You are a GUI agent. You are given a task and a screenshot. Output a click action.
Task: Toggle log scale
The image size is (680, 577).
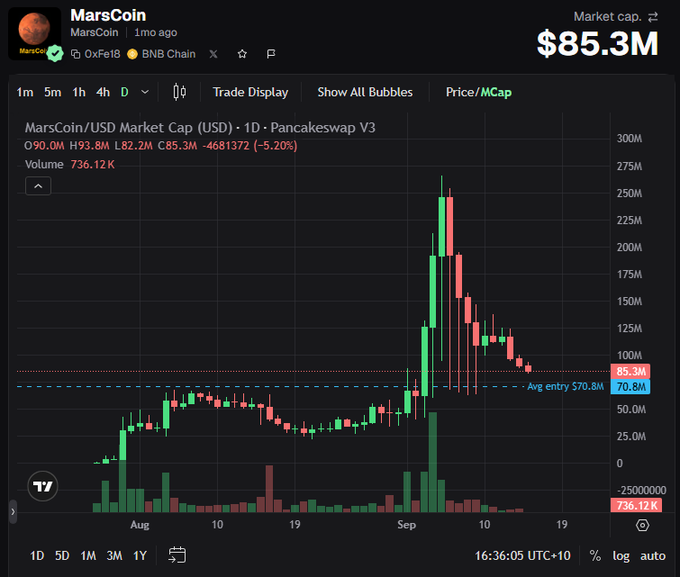(621, 556)
